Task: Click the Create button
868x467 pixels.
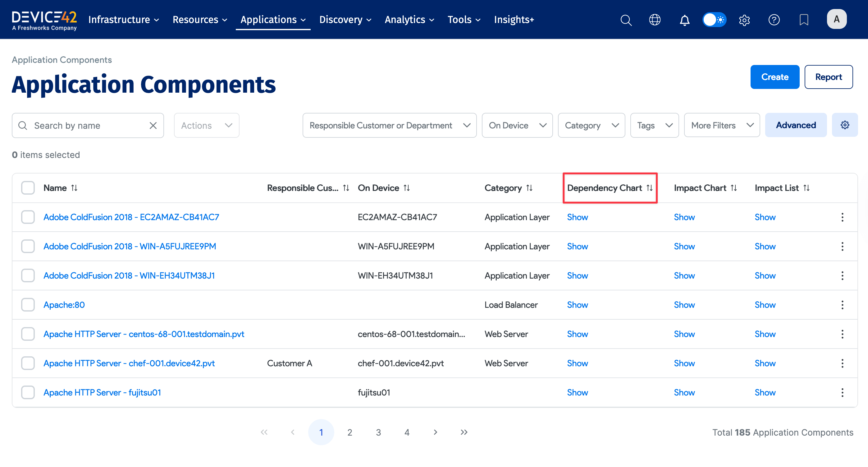Action: tap(775, 76)
